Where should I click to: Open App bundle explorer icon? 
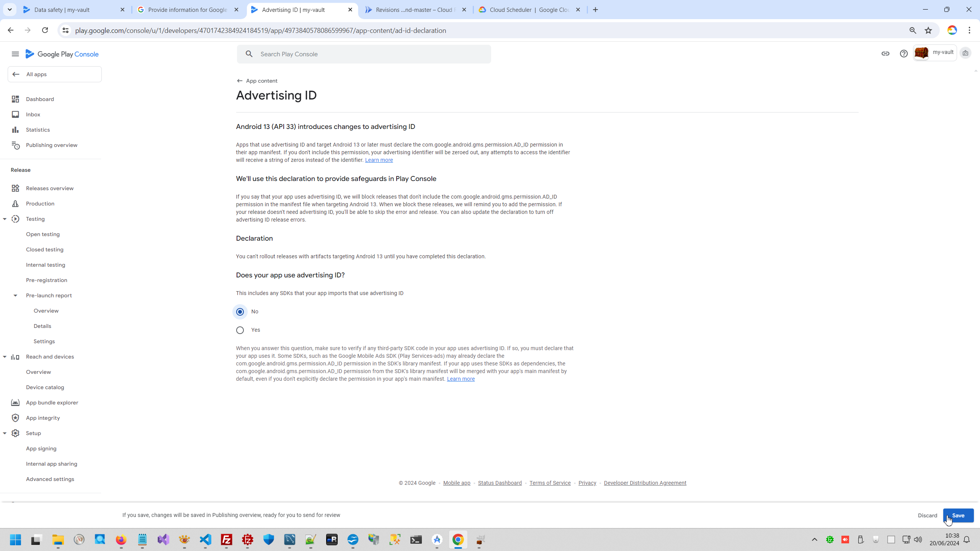(x=15, y=403)
